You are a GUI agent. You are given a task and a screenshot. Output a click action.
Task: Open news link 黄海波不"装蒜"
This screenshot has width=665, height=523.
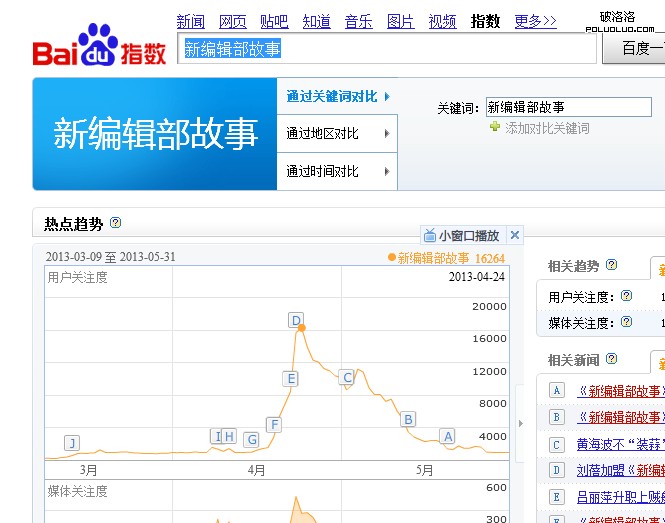[620, 444]
